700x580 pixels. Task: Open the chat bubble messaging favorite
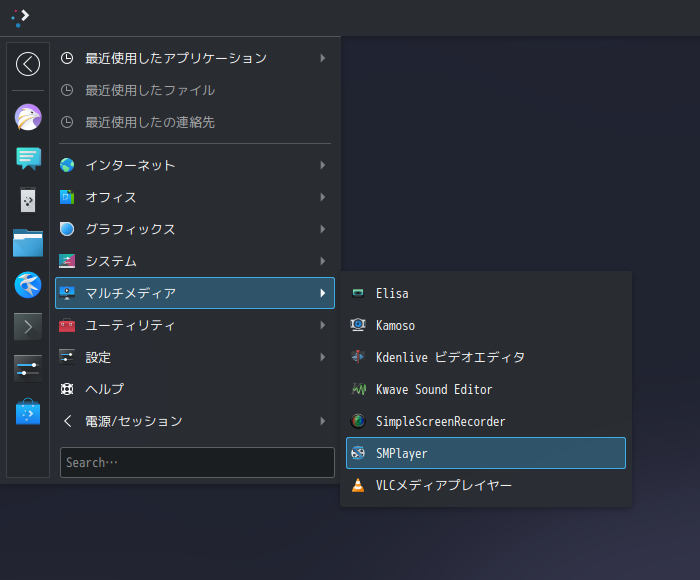[x=29, y=159]
